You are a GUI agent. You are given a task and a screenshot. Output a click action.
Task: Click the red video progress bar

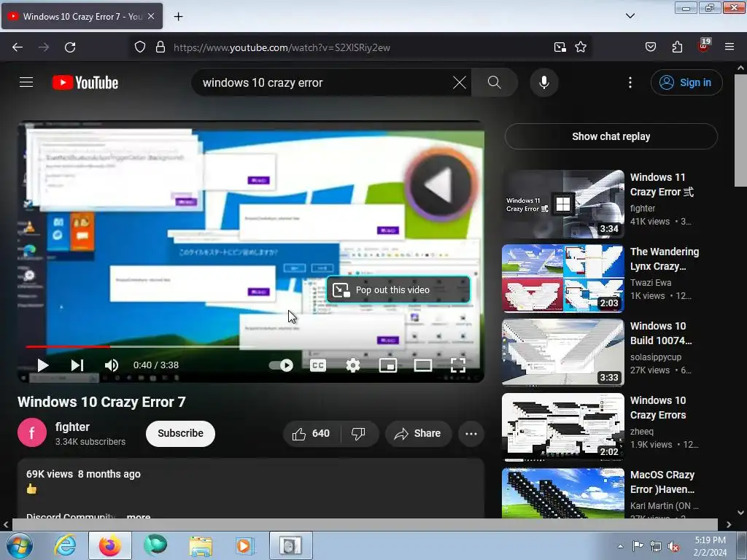(67, 346)
